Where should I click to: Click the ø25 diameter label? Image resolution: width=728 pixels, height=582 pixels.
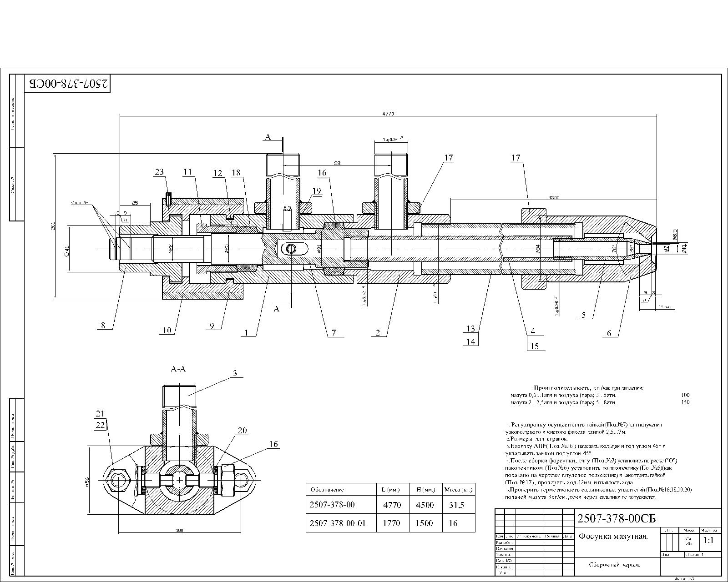(x=227, y=249)
